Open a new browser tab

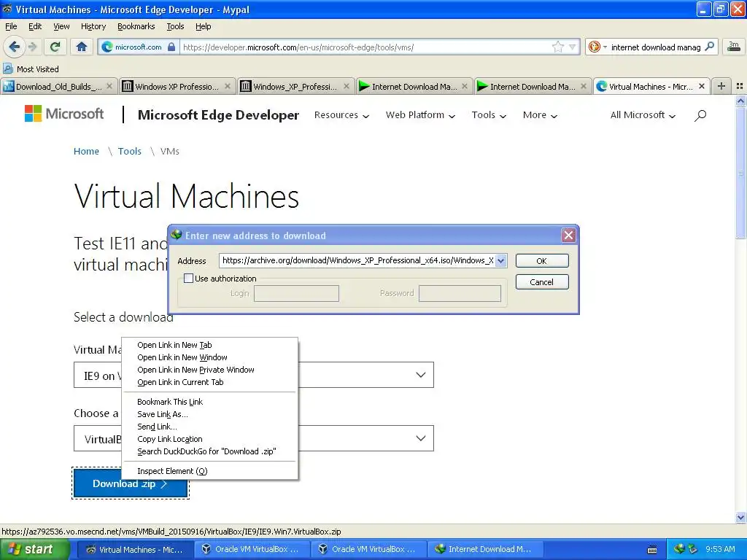tap(721, 86)
